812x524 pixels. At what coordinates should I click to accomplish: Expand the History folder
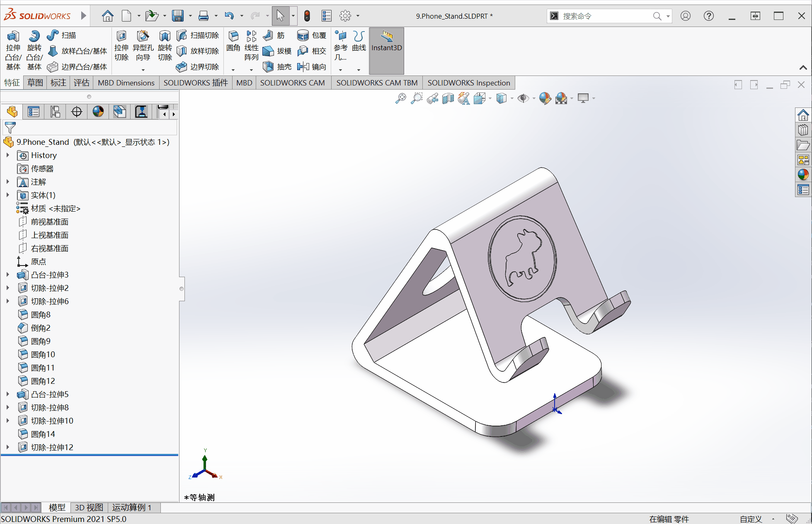pos(7,155)
